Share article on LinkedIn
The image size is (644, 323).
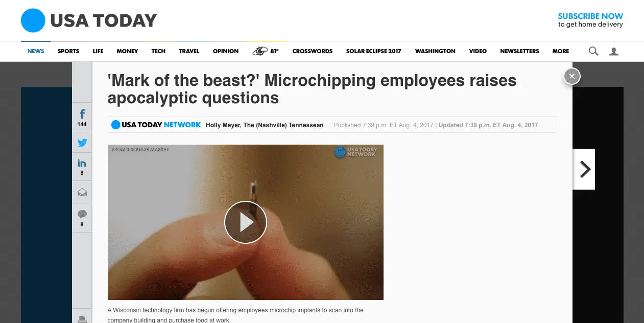pyautogui.click(x=82, y=166)
